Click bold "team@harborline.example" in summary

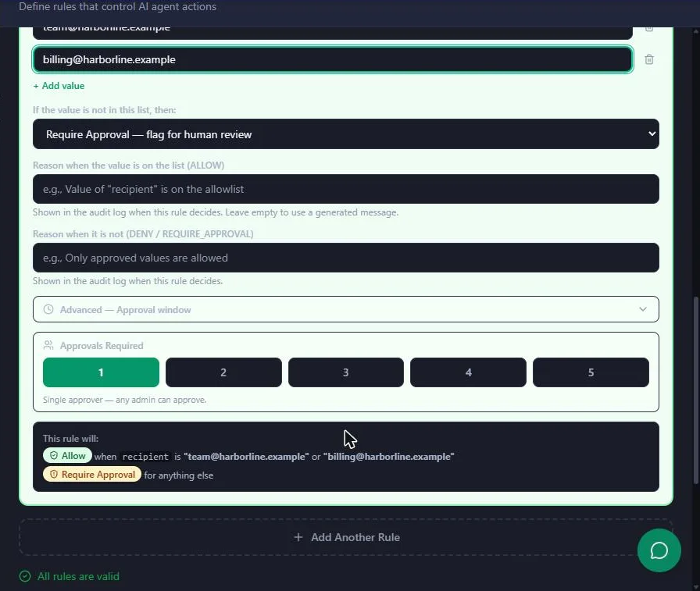pos(246,457)
